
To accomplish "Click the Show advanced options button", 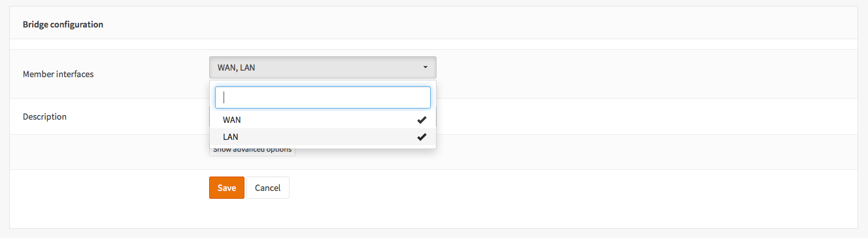I will [252, 150].
